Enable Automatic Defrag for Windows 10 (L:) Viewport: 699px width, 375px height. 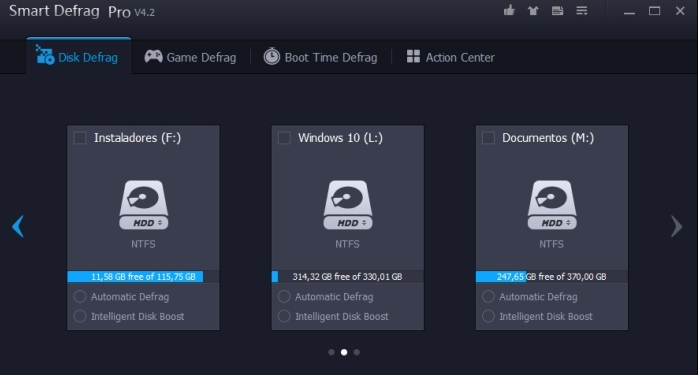[284, 297]
